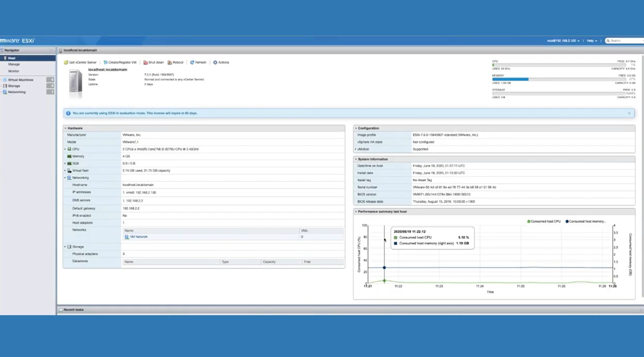Image resolution: width=644 pixels, height=357 pixels.
Task: Open Storage in Navigator
Action: point(14,86)
